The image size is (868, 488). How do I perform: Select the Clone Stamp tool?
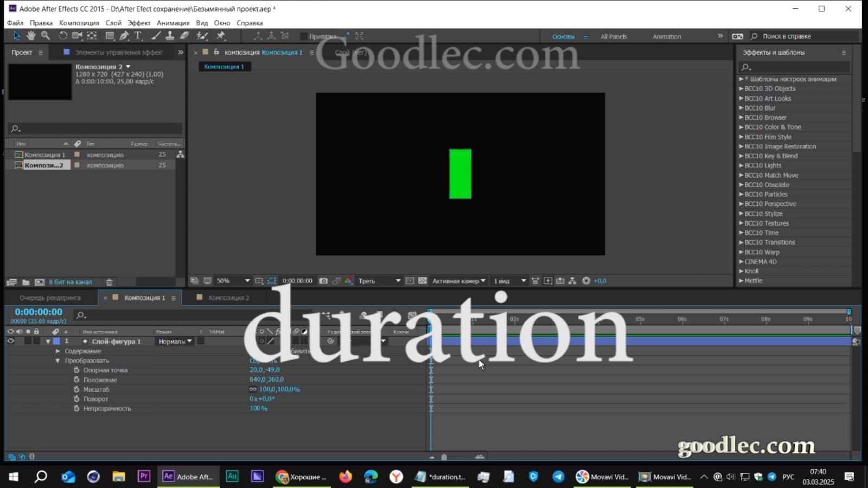tap(170, 36)
